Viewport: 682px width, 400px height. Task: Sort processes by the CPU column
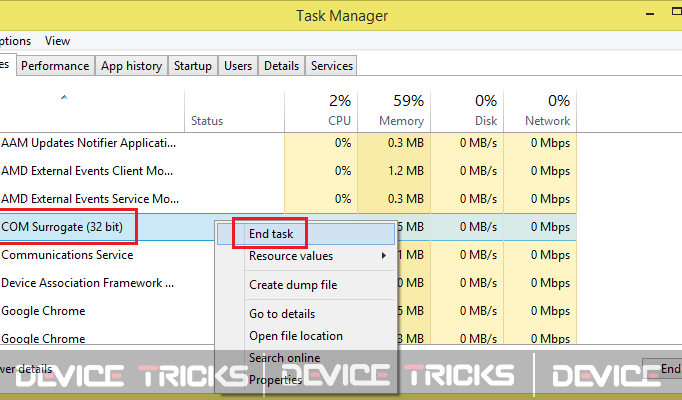tap(321, 111)
